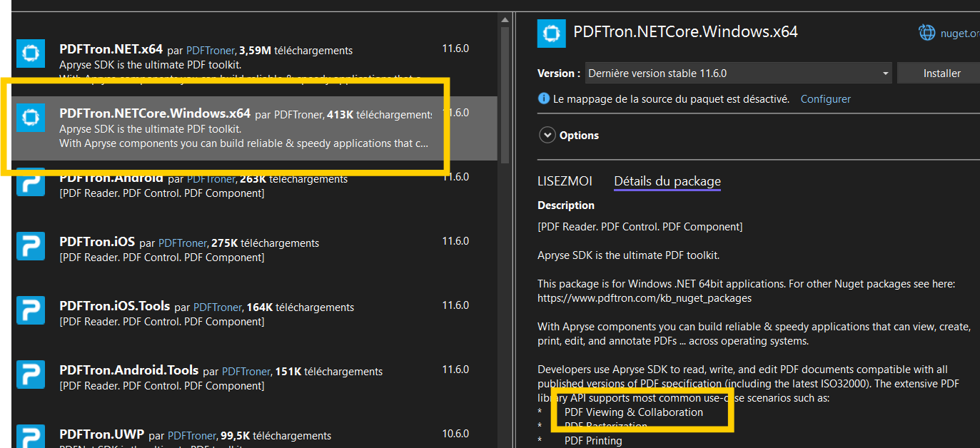Click version 11.6.0 in the PDFTron.iOS row
This screenshot has height=448, width=980.
455,241
